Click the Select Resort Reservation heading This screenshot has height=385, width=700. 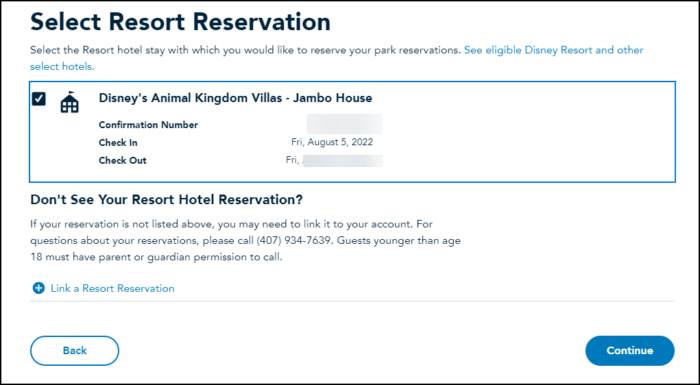point(180,21)
